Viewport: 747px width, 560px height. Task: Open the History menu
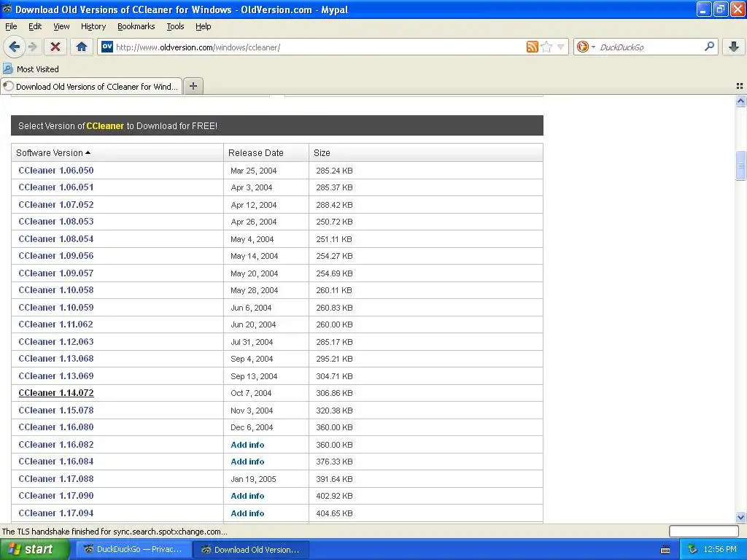tap(93, 26)
